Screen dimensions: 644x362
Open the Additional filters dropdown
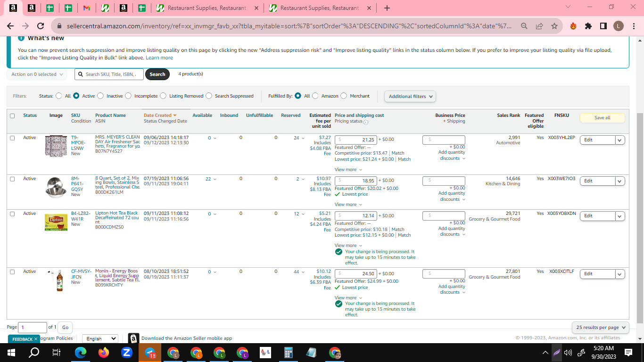[x=410, y=96]
